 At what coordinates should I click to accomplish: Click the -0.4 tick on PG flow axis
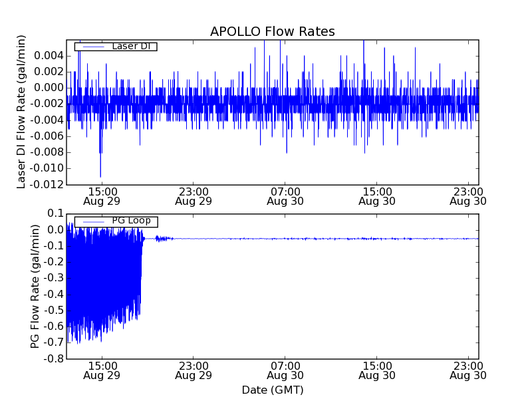click(54, 294)
